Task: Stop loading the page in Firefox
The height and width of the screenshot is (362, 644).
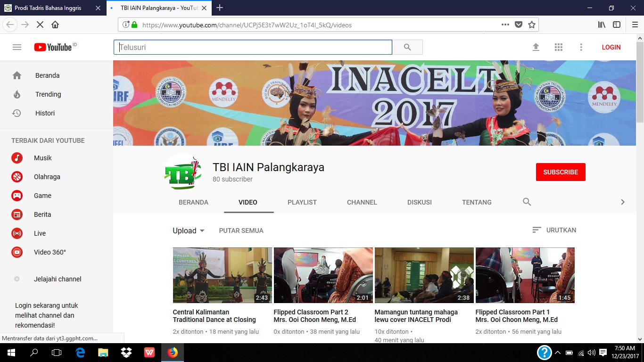Action: pyautogui.click(x=40, y=25)
